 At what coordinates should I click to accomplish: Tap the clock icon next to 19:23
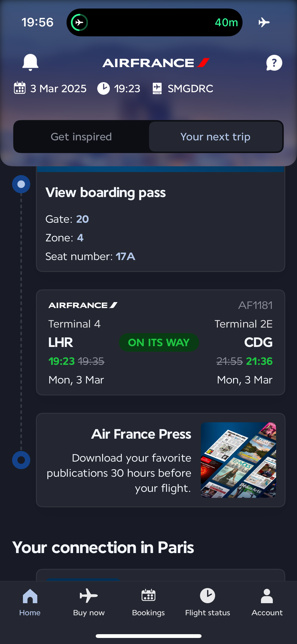[x=103, y=88]
